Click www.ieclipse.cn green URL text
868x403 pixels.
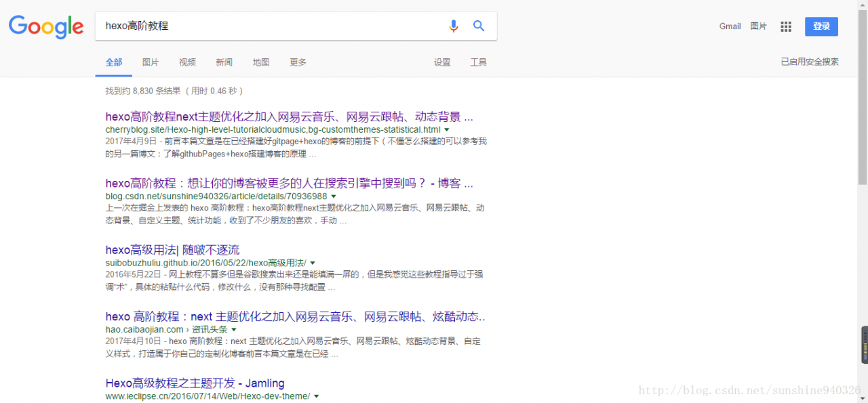coord(208,396)
